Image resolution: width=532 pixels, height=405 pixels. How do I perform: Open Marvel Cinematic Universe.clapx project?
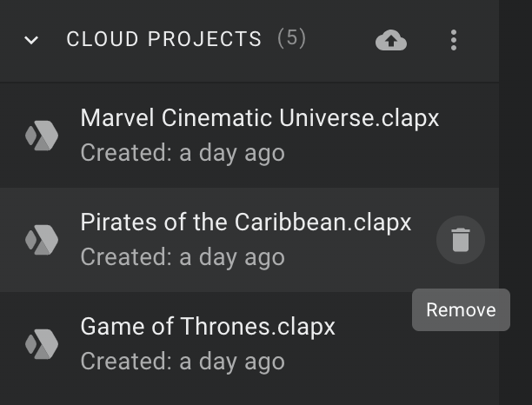click(x=260, y=118)
